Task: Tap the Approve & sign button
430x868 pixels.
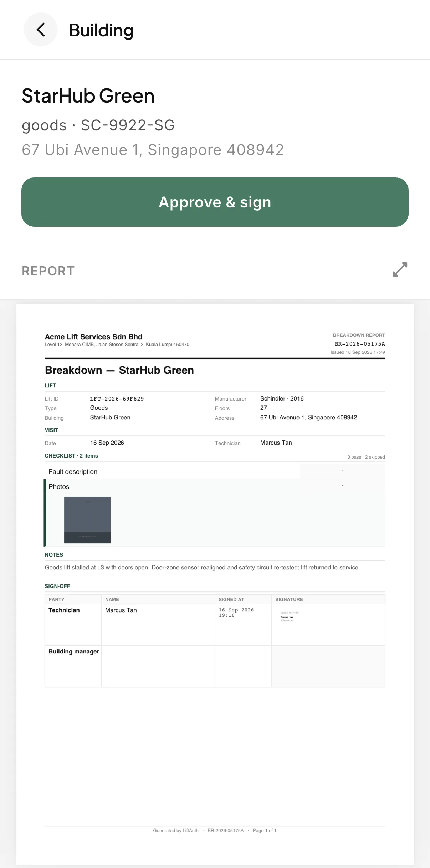Action: (215, 202)
